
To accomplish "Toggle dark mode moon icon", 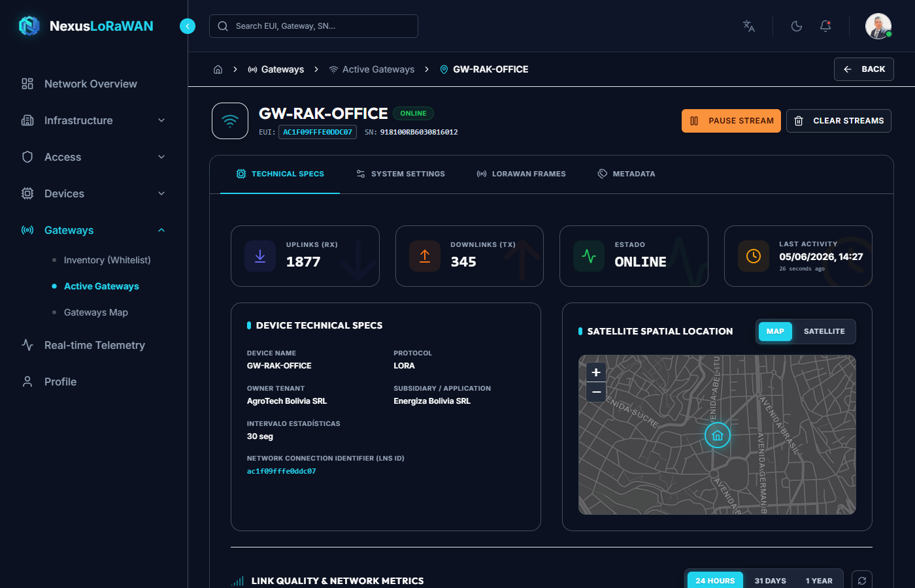I will click(797, 26).
